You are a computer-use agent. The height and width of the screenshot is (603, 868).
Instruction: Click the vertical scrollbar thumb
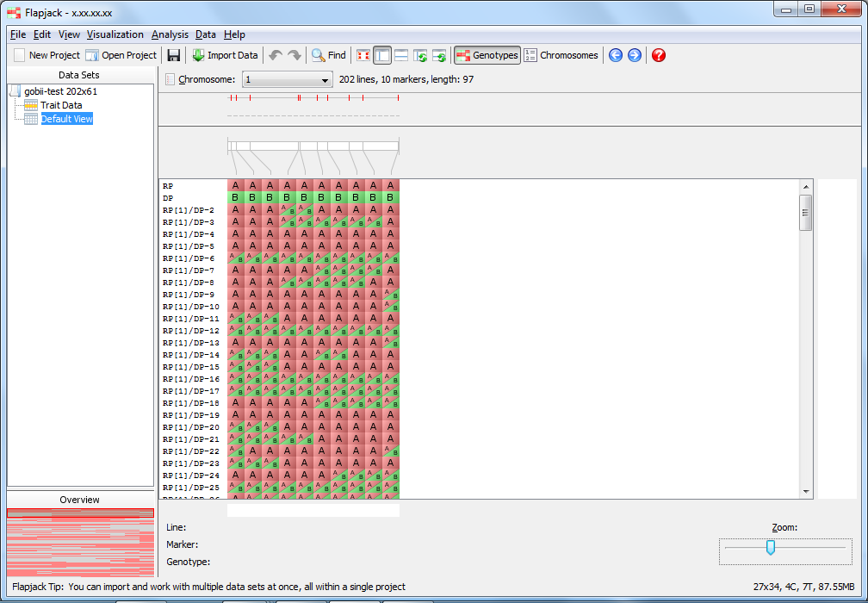point(806,213)
